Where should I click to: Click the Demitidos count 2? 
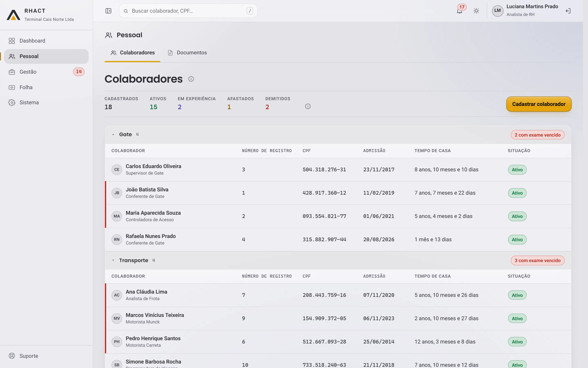tap(267, 107)
